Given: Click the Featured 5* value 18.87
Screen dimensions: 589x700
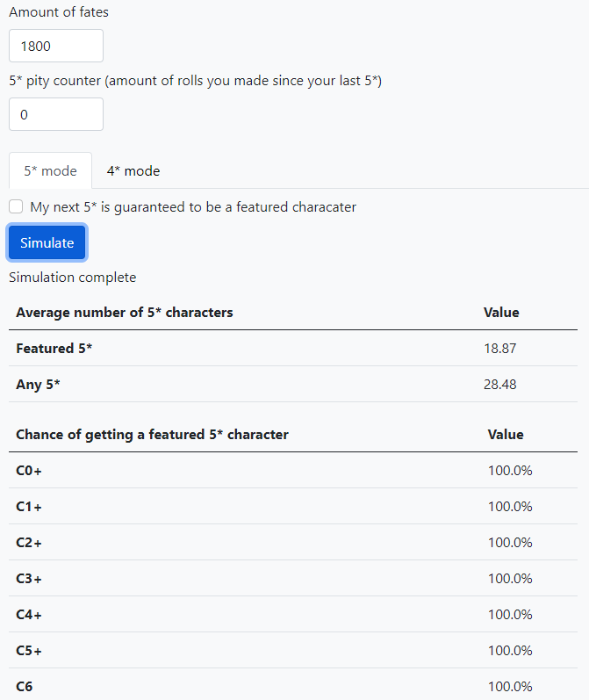Looking at the screenshot, I should [500, 349].
